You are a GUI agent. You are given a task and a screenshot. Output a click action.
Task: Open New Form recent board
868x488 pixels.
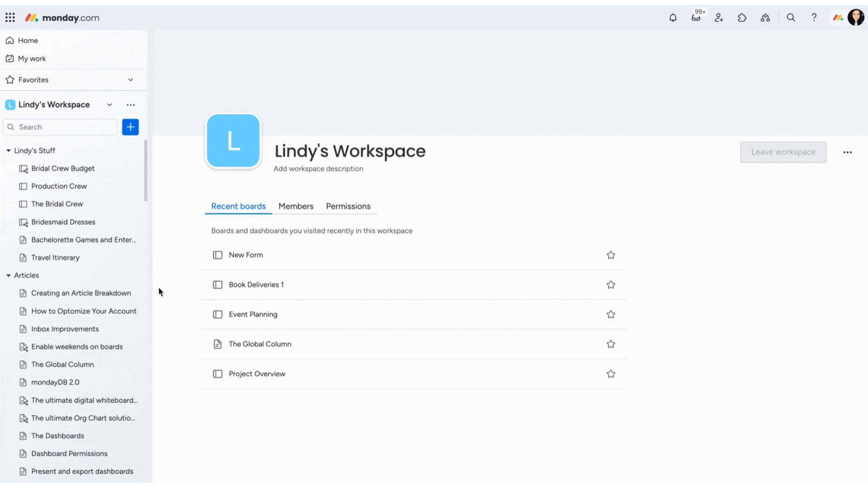(x=413, y=255)
